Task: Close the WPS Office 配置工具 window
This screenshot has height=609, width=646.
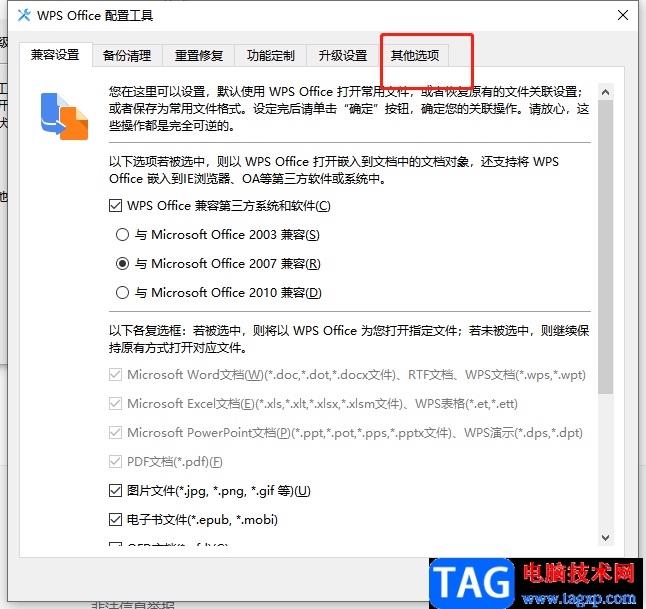Action: tap(623, 15)
